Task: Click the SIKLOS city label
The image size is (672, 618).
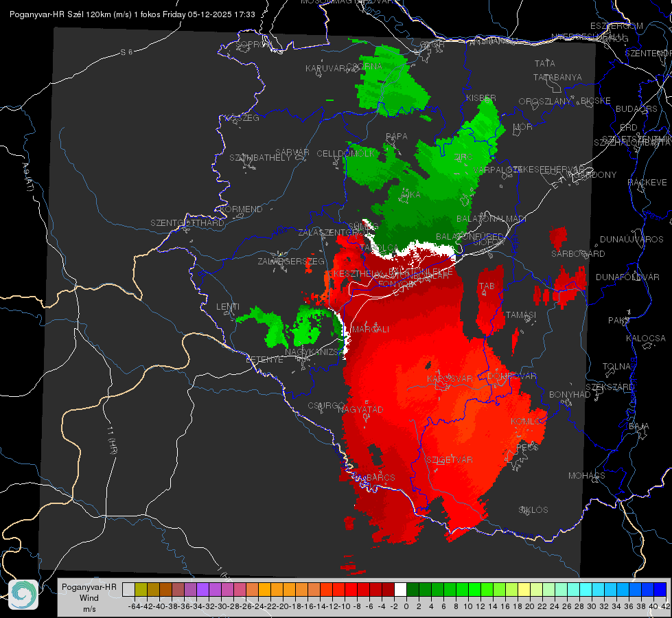Action: (x=533, y=510)
